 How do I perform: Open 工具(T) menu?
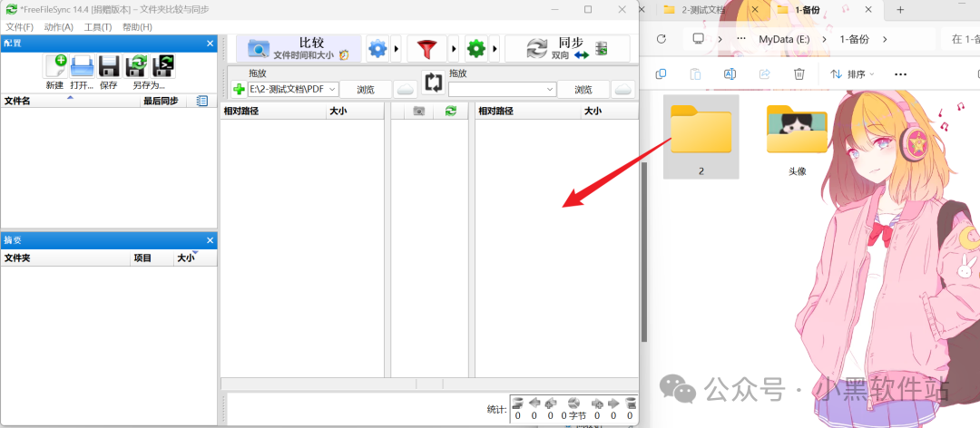pyautogui.click(x=98, y=27)
